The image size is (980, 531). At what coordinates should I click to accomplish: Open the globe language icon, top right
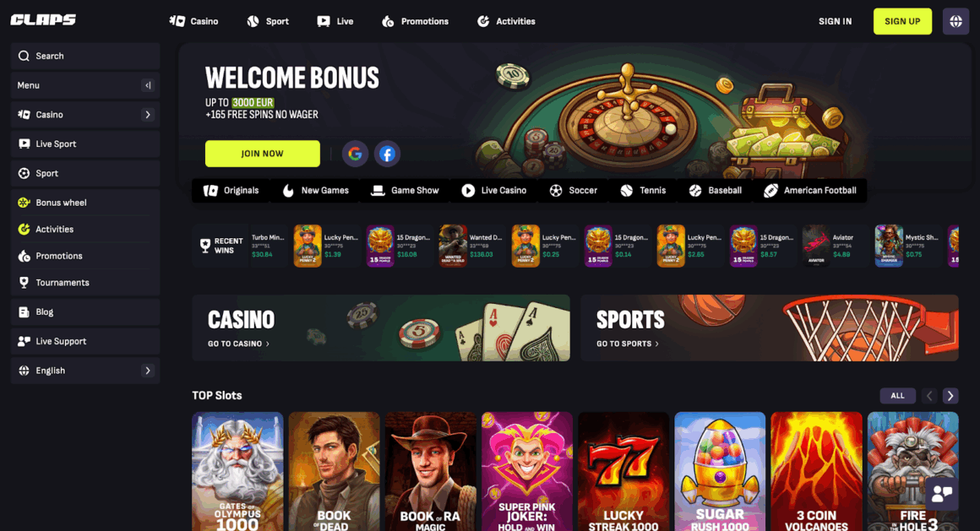point(955,21)
